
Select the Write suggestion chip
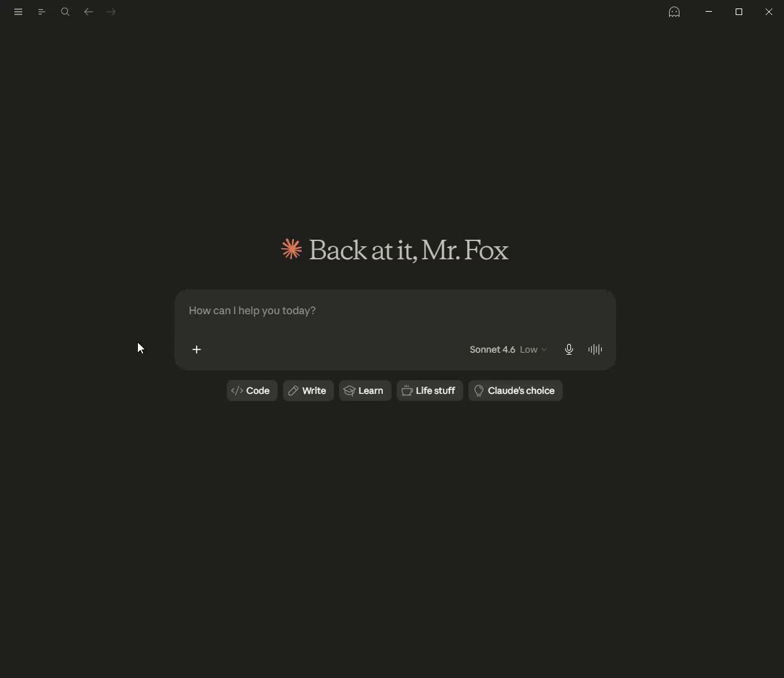click(308, 391)
